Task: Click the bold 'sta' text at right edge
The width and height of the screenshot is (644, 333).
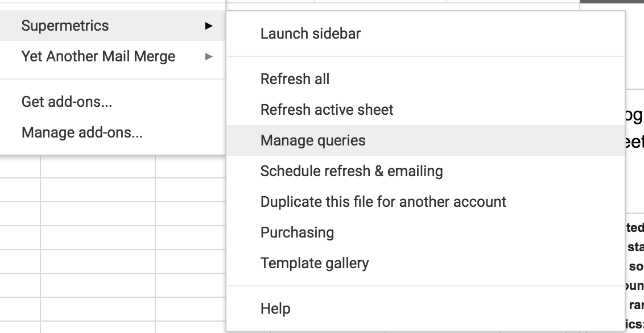Action: point(635,247)
